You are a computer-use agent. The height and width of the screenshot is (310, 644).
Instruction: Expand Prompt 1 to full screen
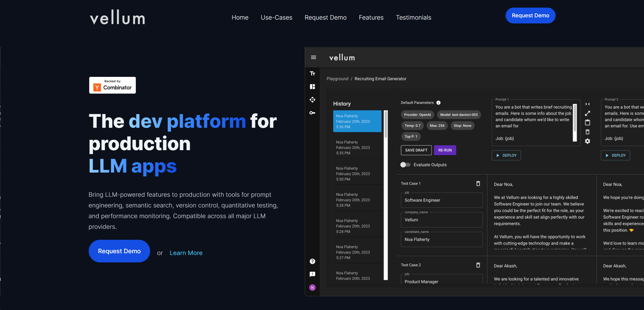(x=587, y=113)
